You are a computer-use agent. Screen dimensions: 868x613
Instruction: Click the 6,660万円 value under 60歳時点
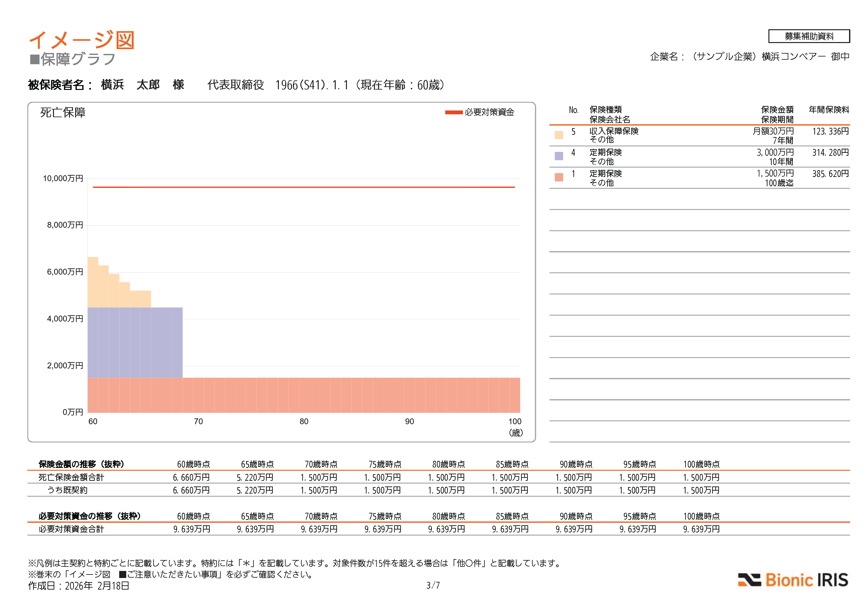click(x=191, y=477)
